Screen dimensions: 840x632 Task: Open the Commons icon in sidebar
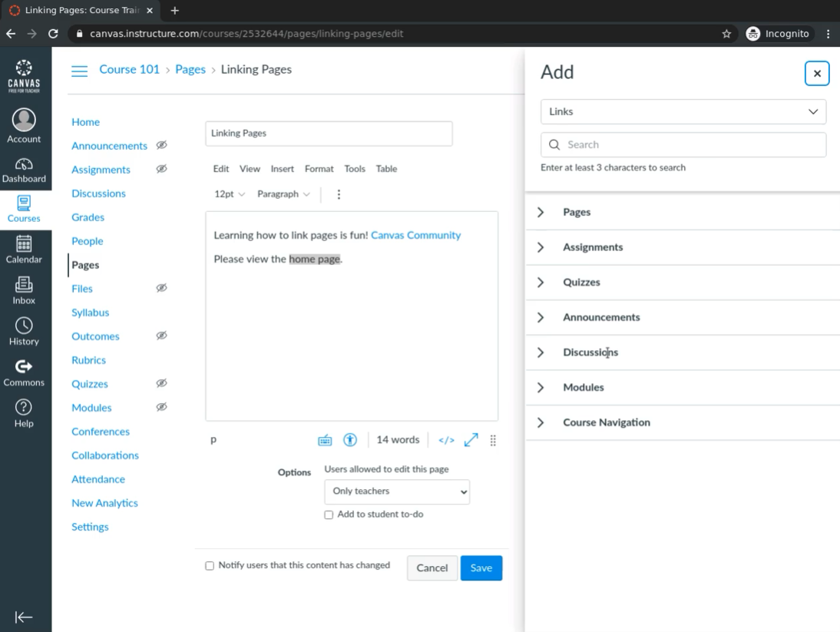[24, 372]
